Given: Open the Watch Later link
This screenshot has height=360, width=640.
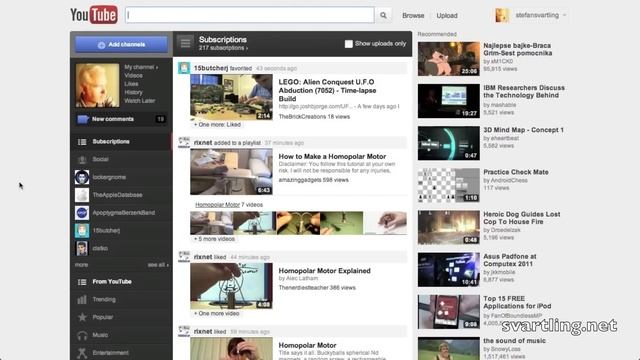Looking at the screenshot, I should [140, 101].
